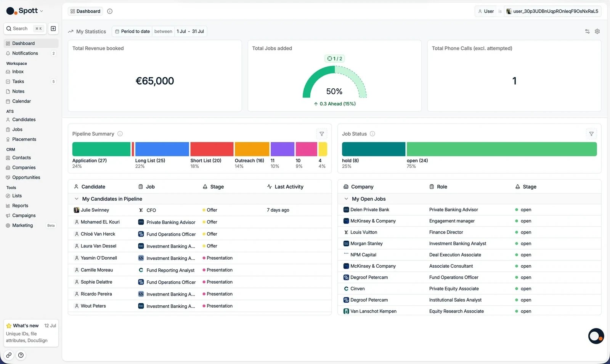Click the Pipeline Summary filter funnel icon
This screenshot has width=610, height=364.
tap(322, 134)
